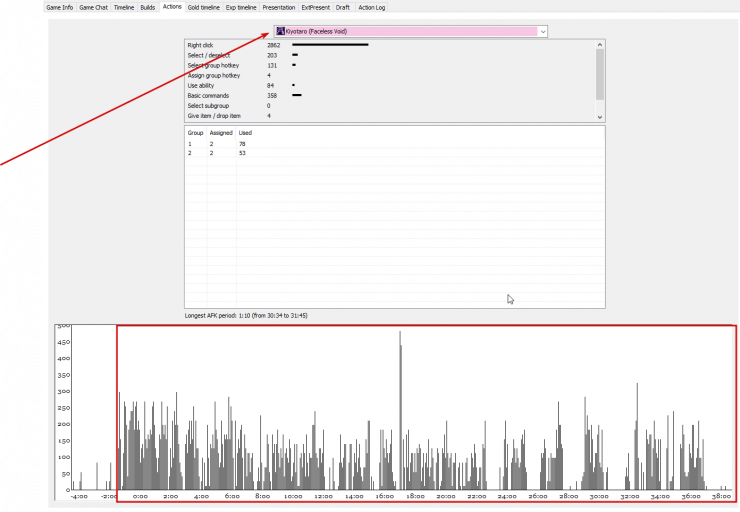
Task: Switch to the Presentation tab
Action: point(278,8)
